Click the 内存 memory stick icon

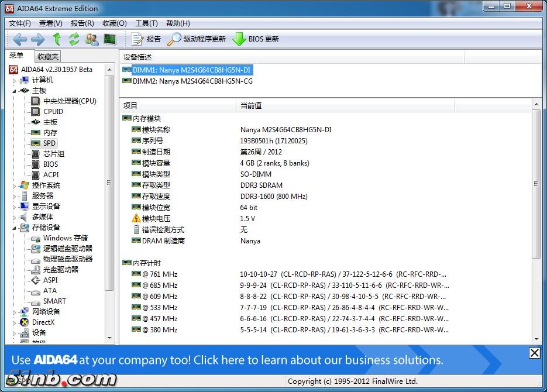tap(36, 133)
